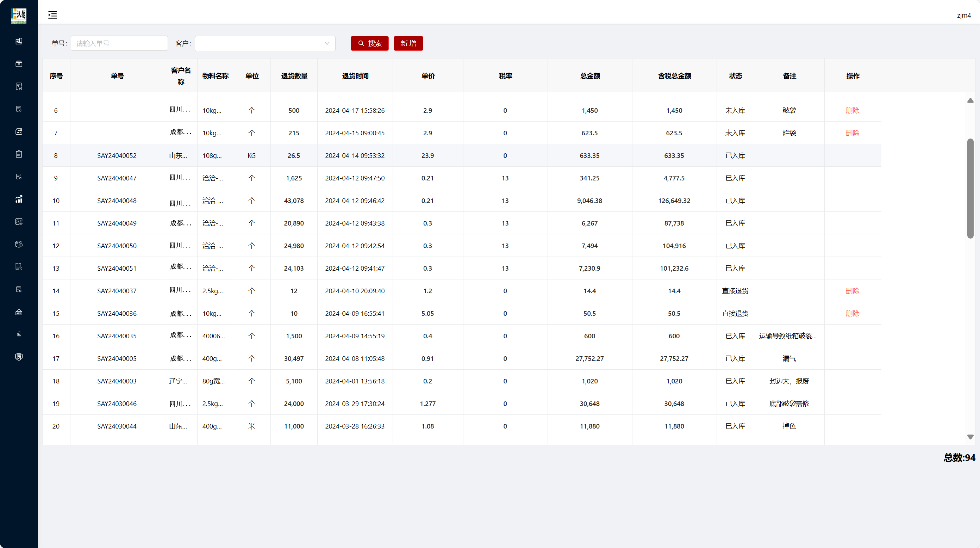This screenshot has height=548, width=980.
Task: Open the devices module icon in sidebar
Action: click(x=19, y=41)
